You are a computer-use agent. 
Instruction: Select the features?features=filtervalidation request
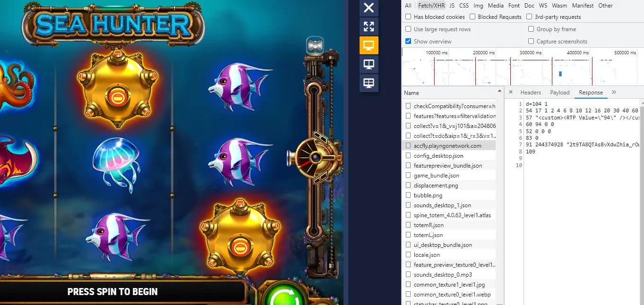[x=449, y=116]
